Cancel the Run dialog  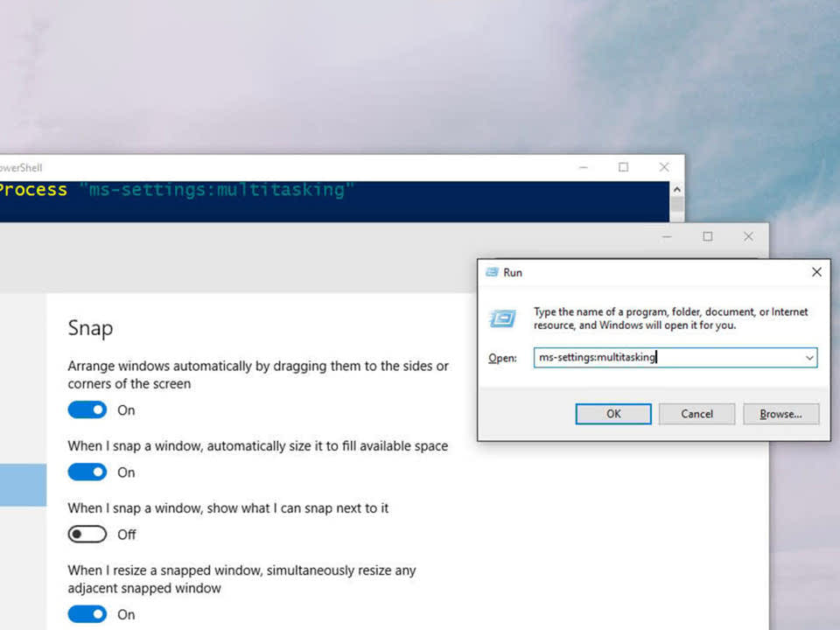click(696, 414)
